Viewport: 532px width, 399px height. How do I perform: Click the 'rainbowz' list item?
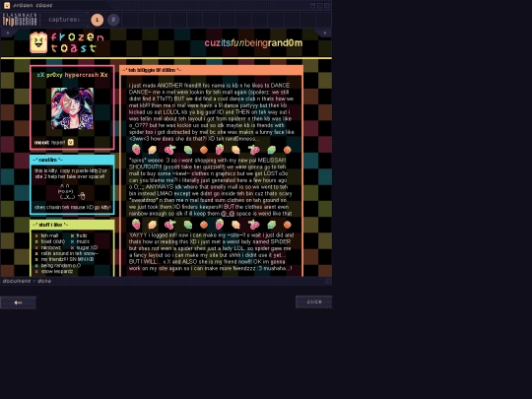coord(51,247)
